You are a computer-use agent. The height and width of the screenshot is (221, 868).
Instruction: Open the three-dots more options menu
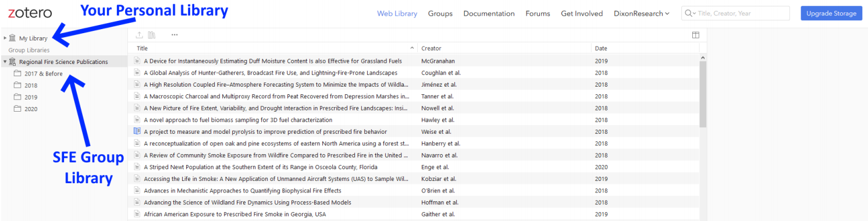(175, 35)
